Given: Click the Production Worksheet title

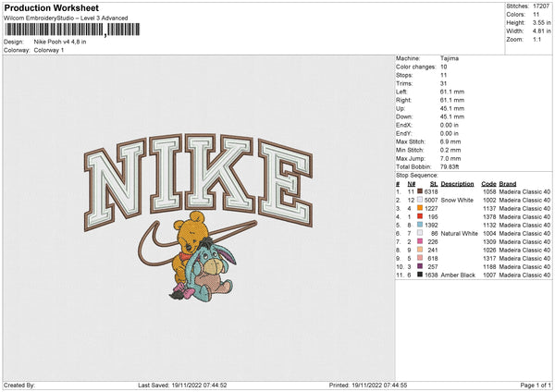Looking at the screenshot, I should tap(51, 8).
